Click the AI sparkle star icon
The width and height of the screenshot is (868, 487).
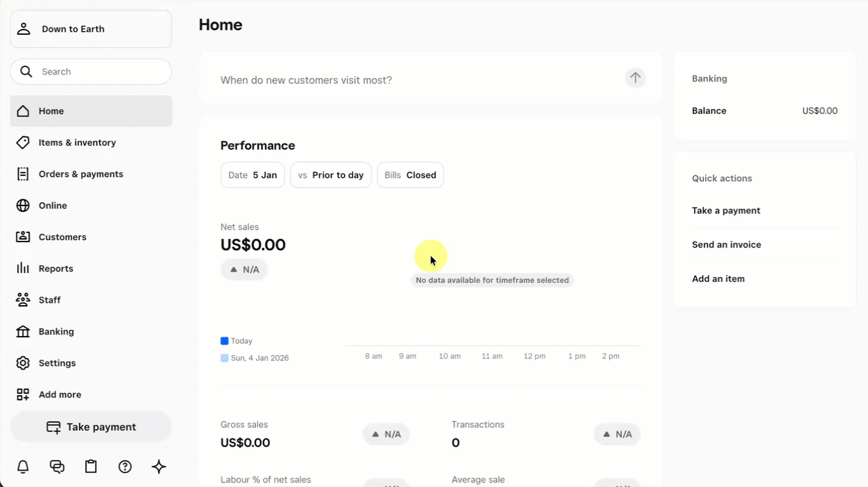tap(159, 467)
